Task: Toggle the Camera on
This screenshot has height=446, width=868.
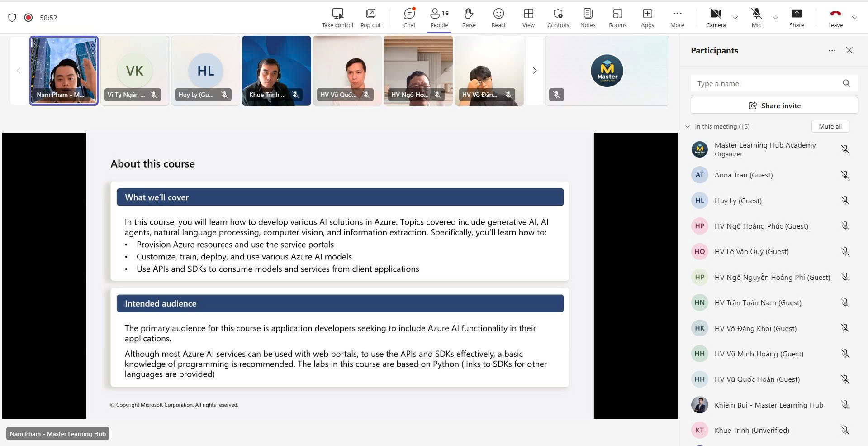Action: 716,18
